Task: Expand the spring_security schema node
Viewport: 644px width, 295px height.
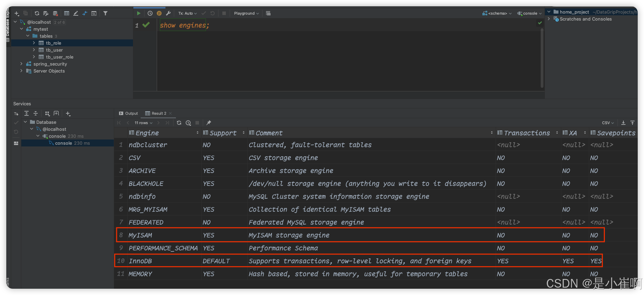Action: [22, 64]
